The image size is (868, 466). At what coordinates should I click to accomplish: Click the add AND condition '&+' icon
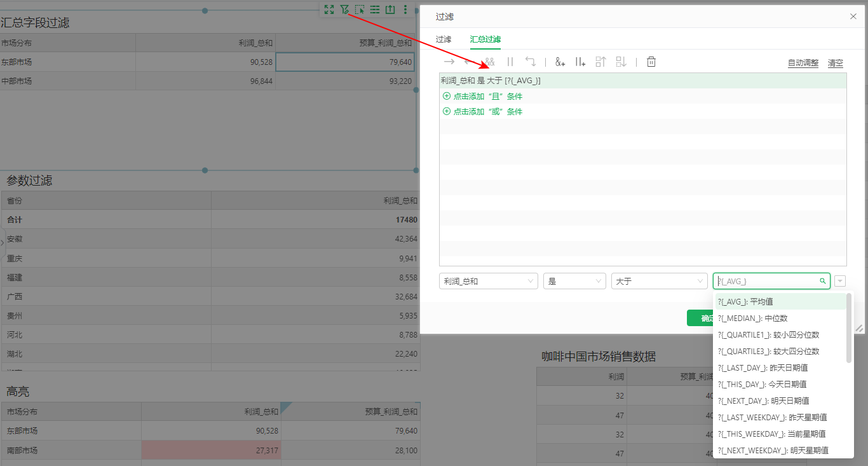click(560, 62)
